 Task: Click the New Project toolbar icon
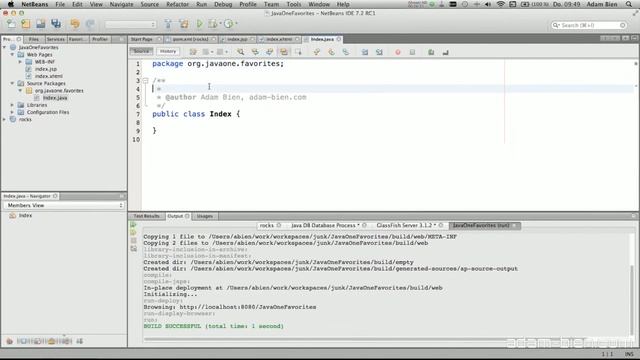(x=26, y=24)
